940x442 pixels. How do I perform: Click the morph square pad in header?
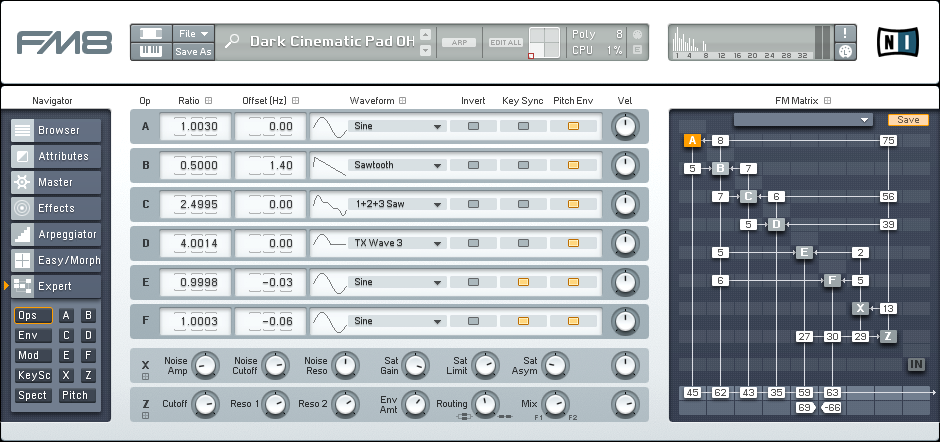click(544, 43)
